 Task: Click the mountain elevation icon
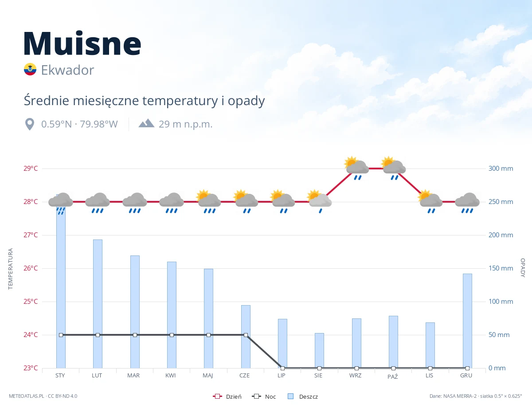click(x=146, y=123)
